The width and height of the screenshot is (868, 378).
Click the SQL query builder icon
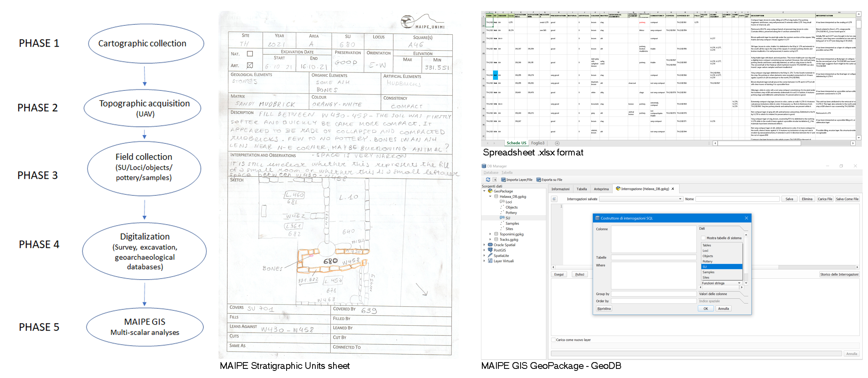[554, 199]
